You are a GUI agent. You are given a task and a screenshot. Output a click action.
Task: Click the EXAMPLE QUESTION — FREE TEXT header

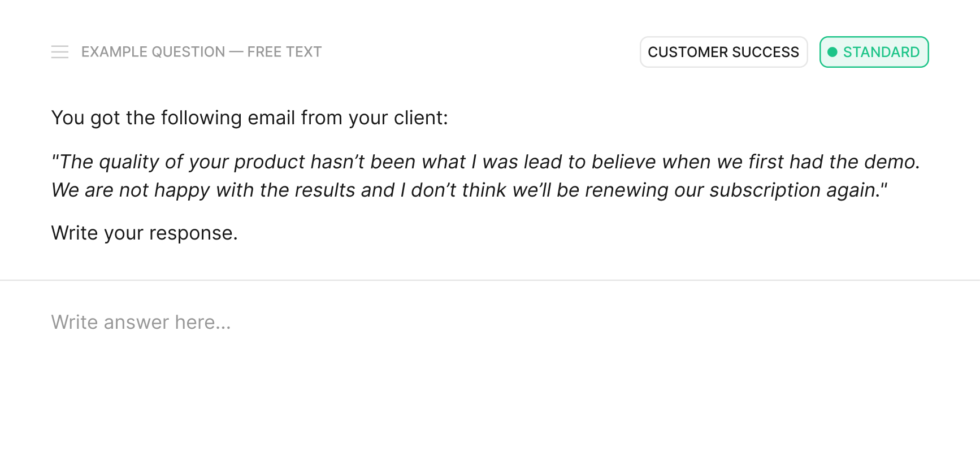201,52
